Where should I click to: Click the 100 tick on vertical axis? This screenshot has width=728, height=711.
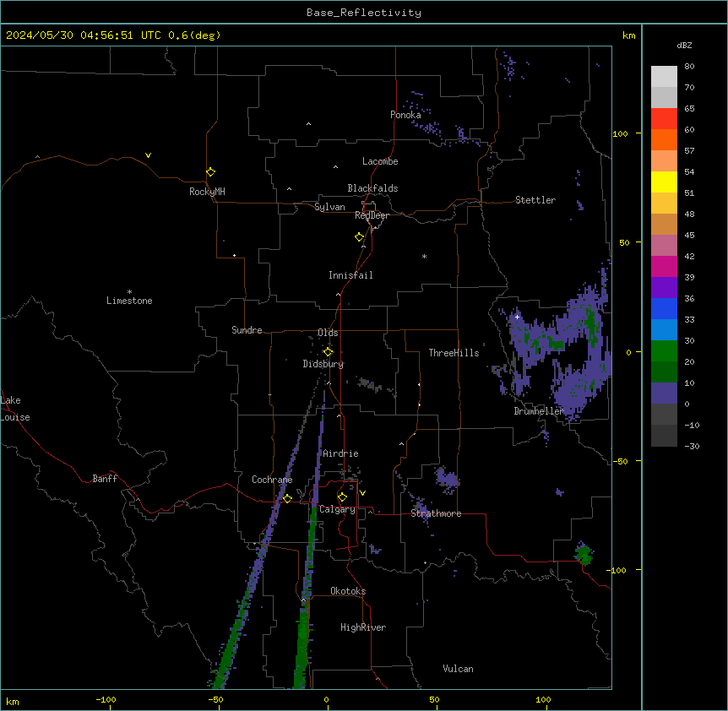(x=620, y=133)
